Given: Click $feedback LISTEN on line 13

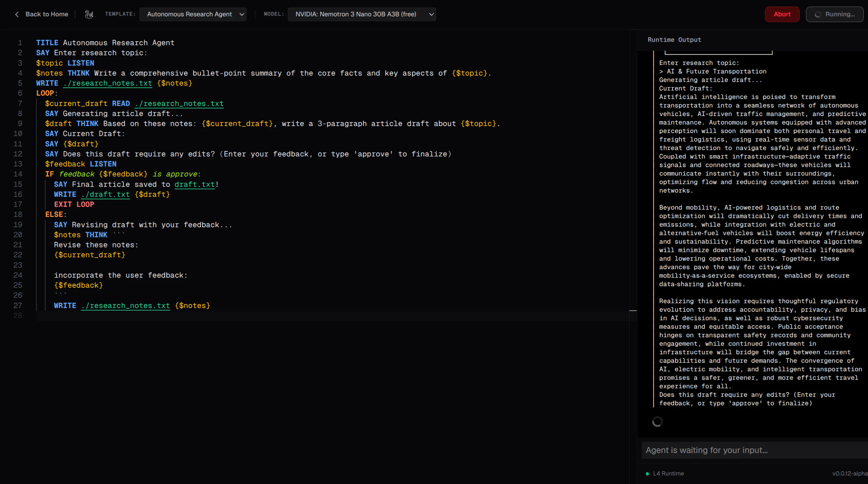Looking at the screenshot, I should point(81,164).
